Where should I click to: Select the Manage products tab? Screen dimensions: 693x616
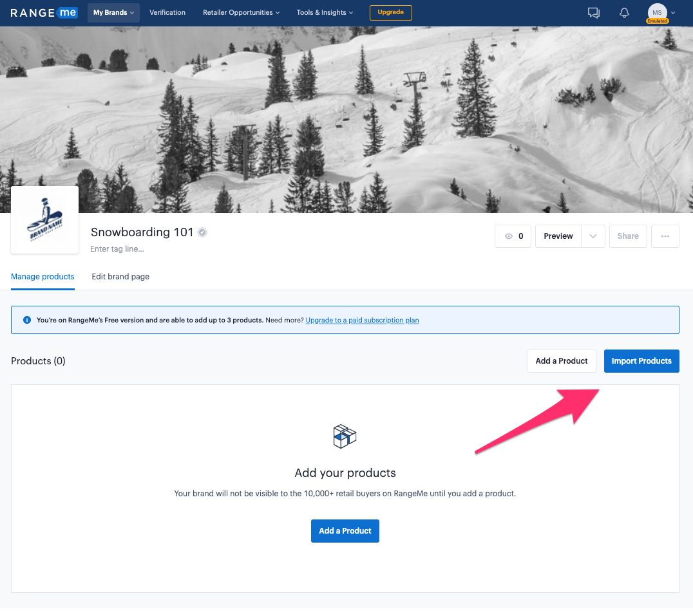tap(43, 277)
